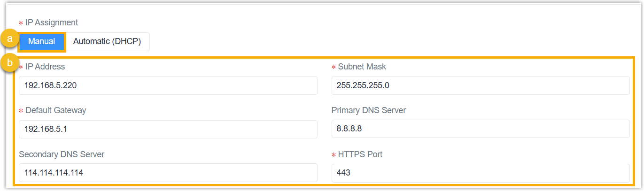Select Manual IP assignment

coord(42,42)
